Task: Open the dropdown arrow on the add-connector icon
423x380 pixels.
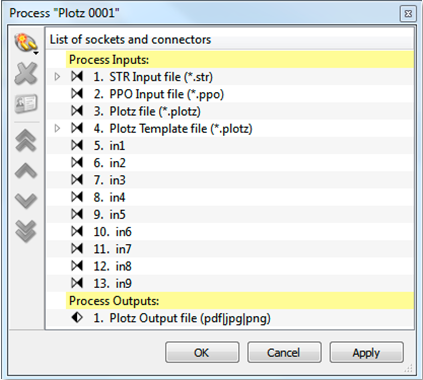Action: [x=36, y=53]
